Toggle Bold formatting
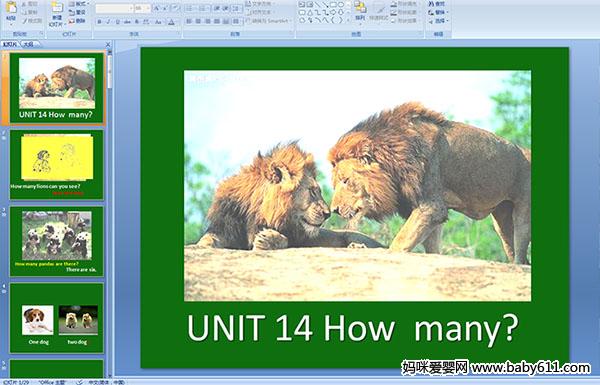 coord(99,22)
